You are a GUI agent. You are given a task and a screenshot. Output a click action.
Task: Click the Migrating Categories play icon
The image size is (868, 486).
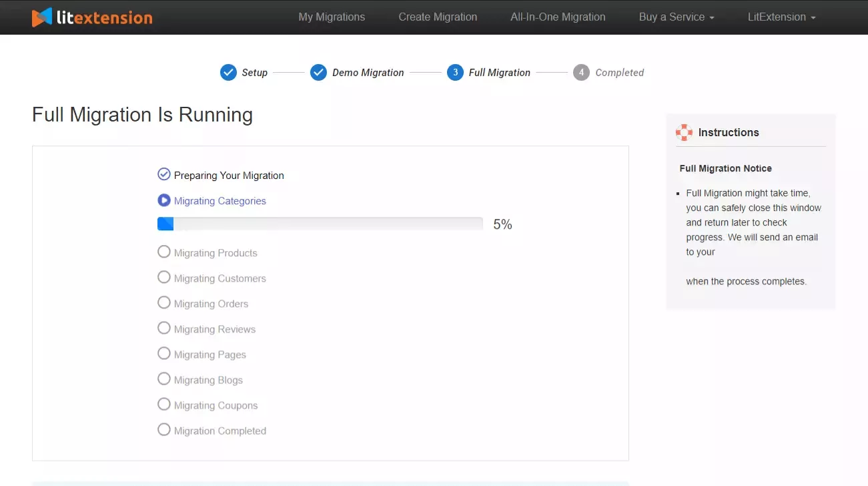click(x=163, y=200)
